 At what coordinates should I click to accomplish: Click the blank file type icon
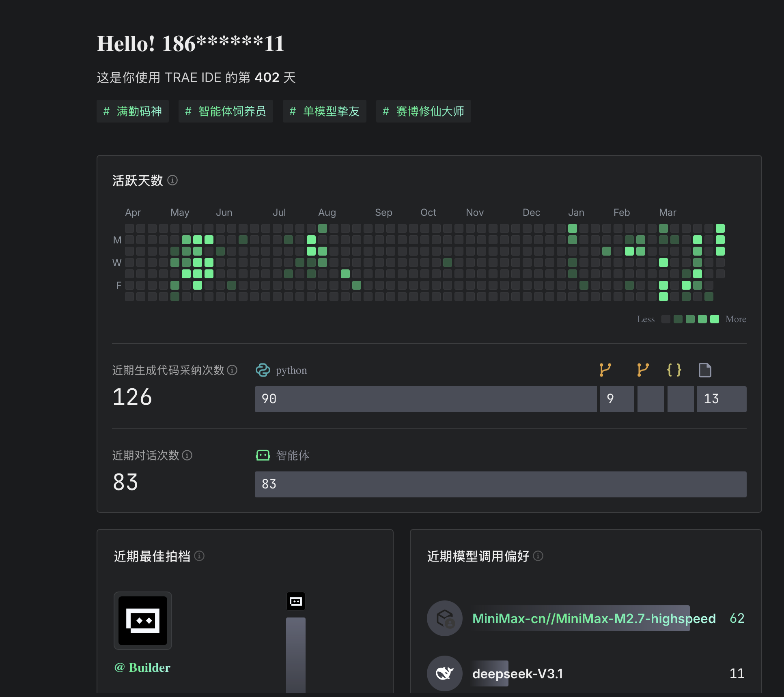click(705, 370)
